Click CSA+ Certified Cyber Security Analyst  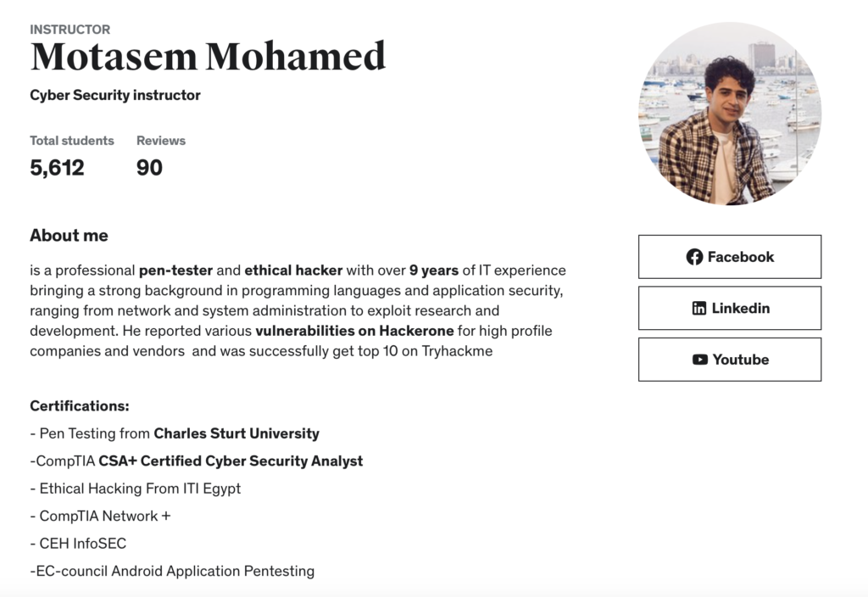231,461
